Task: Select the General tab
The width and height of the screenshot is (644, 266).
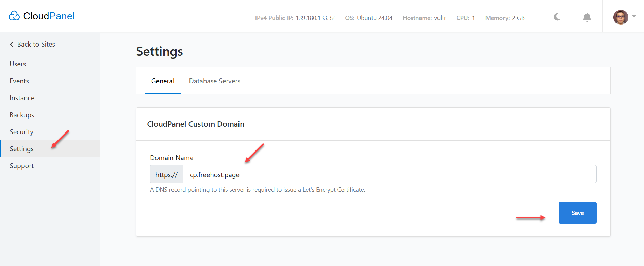Action: point(163,81)
